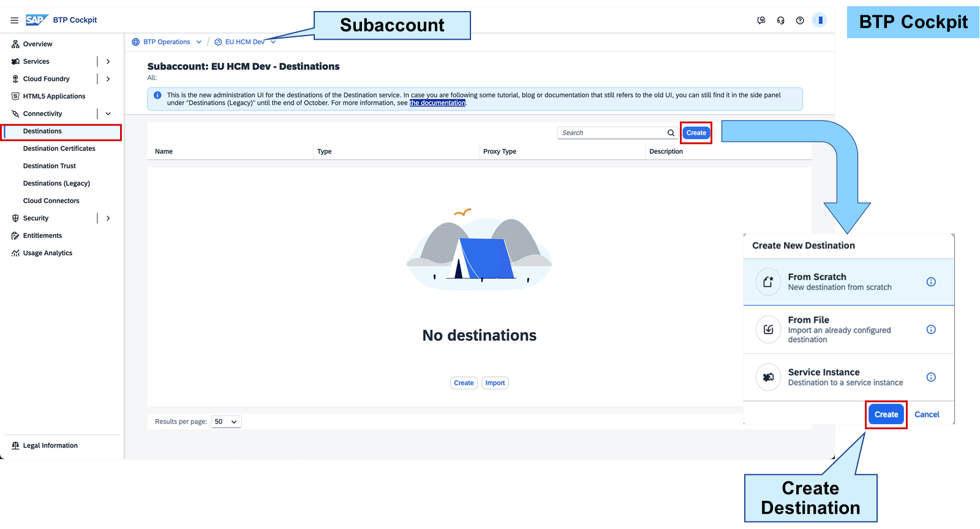Open the help question mark icon
The height and width of the screenshot is (529, 980).
click(x=800, y=20)
